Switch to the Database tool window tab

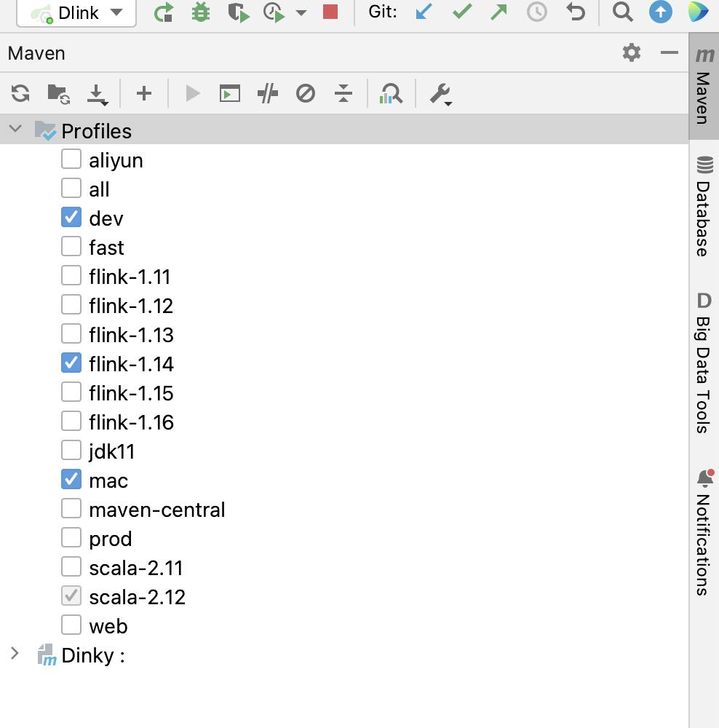[702, 211]
